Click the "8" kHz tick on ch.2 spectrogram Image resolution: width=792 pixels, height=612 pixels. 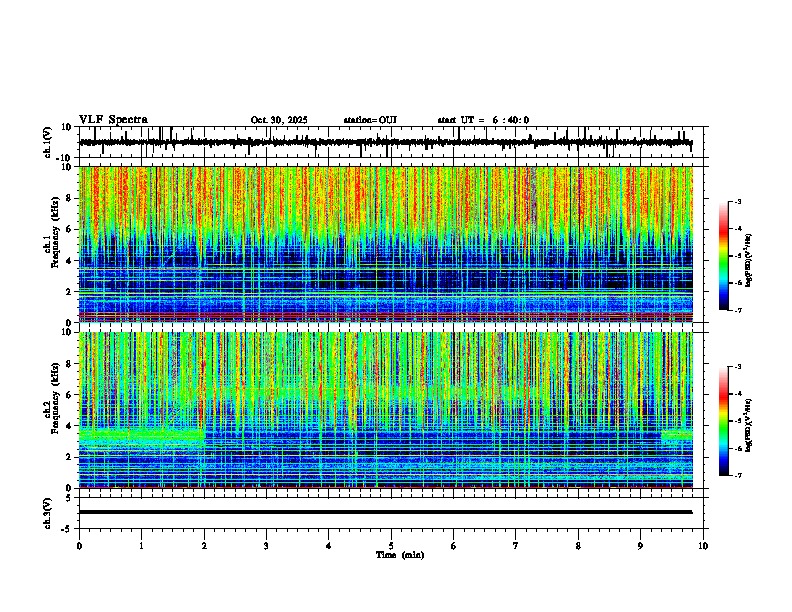[x=69, y=364]
